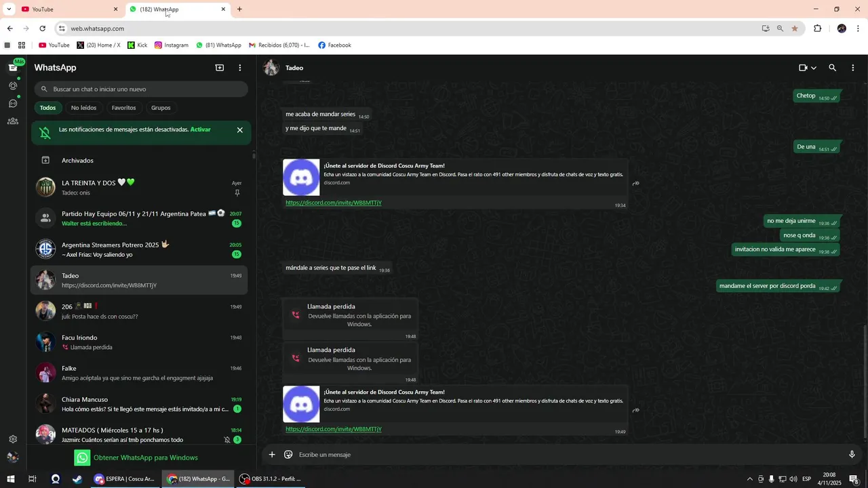Open the Falke chat
The image size is (868, 488).
pos(140,373)
